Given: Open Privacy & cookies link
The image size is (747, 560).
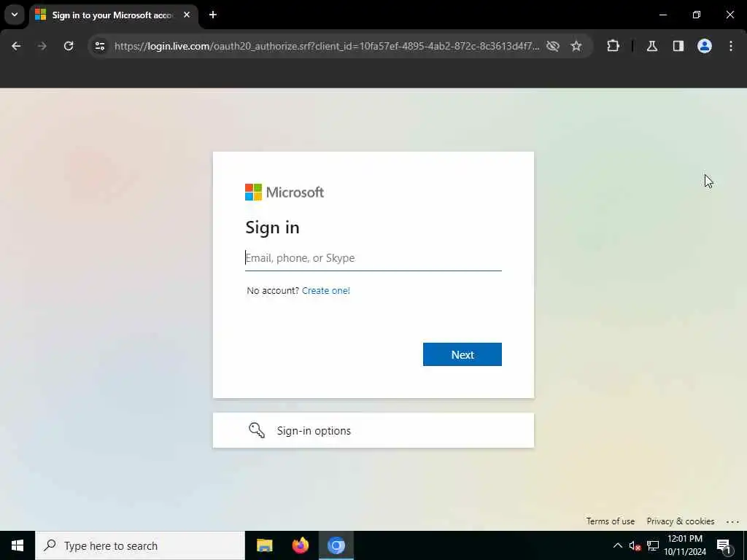Looking at the screenshot, I should pyautogui.click(x=681, y=521).
